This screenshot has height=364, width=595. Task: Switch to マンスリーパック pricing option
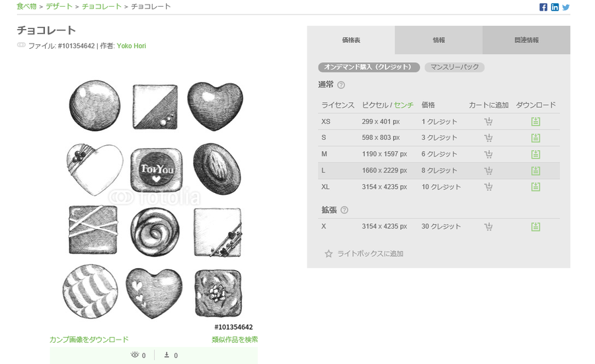[455, 67]
